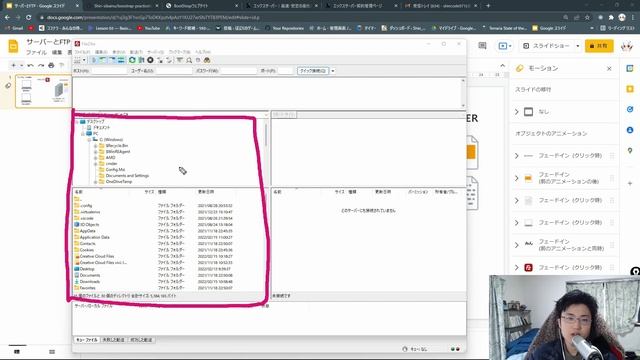Image resolution: width=640 pixels, height=360 pixels.
Task: Open Google Contacts side panel icon
Action: click(x=630, y=130)
